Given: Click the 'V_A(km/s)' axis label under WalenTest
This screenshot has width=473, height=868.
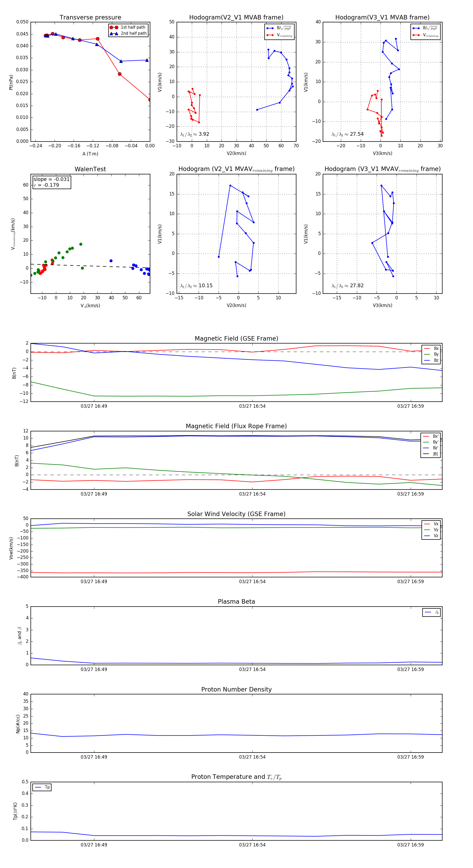Looking at the screenshot, I should (90, 306).
